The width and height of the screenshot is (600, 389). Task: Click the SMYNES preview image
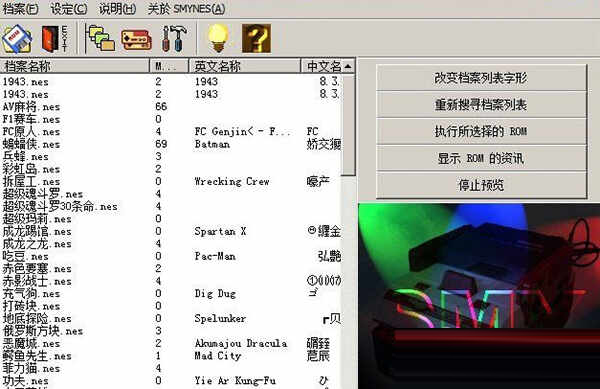click(x=479, y=296)
